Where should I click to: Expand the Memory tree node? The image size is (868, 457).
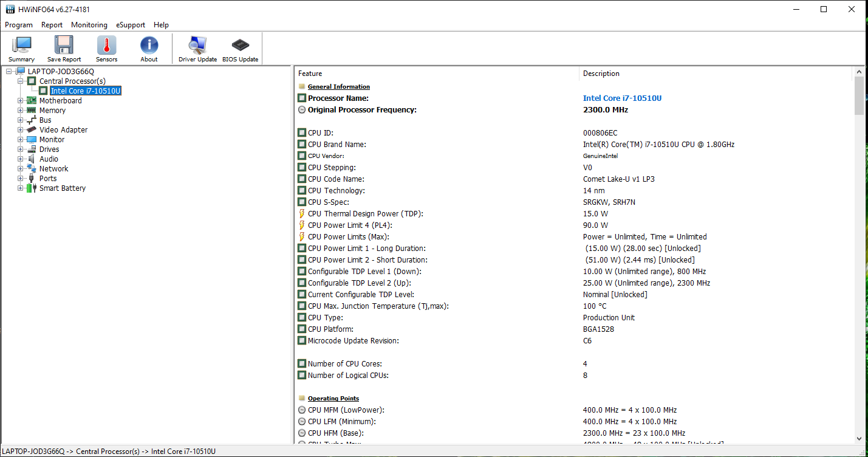click(20, 111)
